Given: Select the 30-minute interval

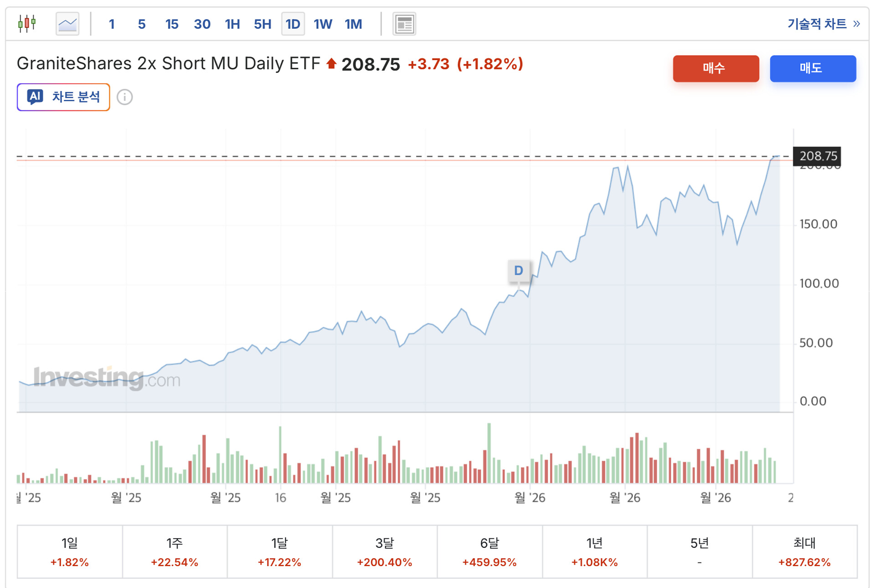Looking at the screenshot, I should 202,24.
